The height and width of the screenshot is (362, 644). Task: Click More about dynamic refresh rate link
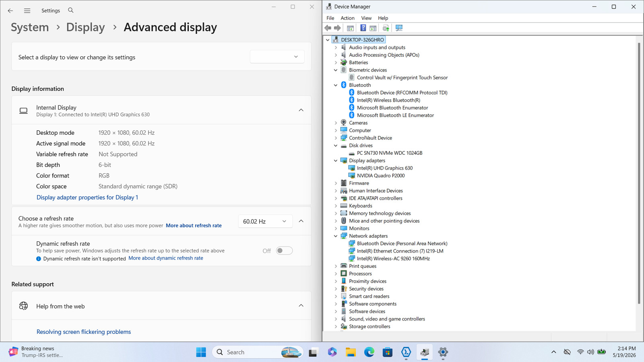click(x=166, y=258)
